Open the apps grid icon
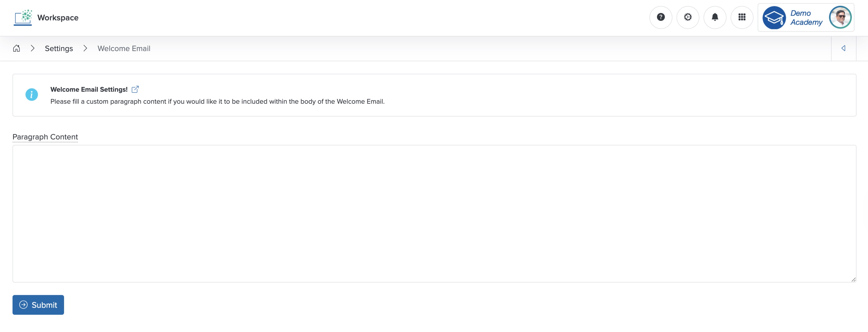Screen dimensions: 868x332 [x=742, y=17]
